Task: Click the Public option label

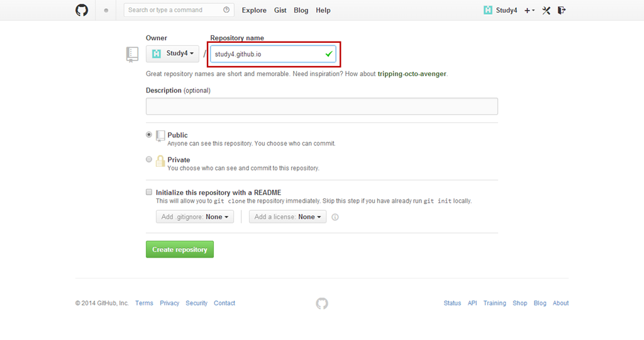Action: point(177,135)
